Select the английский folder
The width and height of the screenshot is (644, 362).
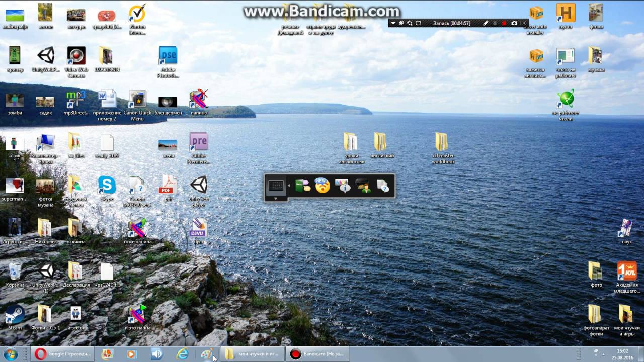(381, 145)
